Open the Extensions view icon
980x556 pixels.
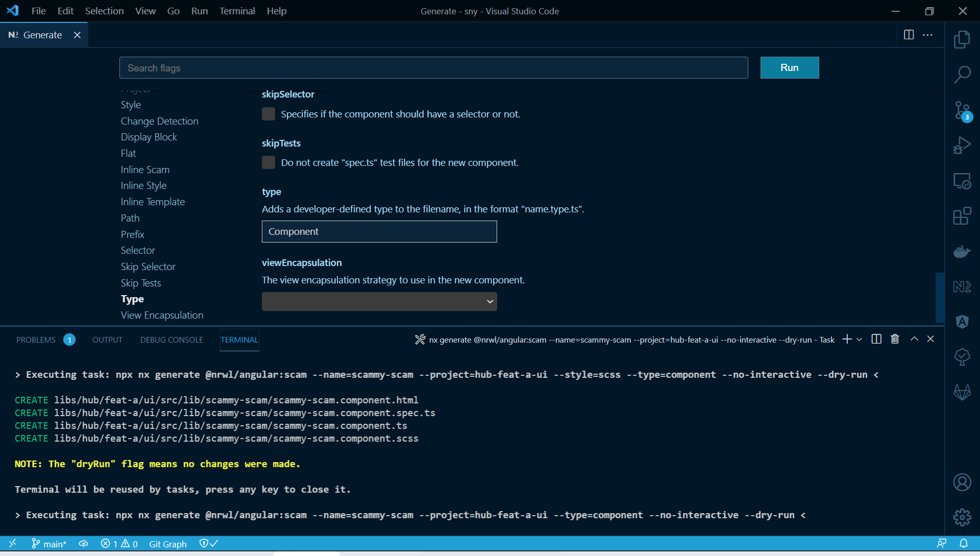(962, 216)
